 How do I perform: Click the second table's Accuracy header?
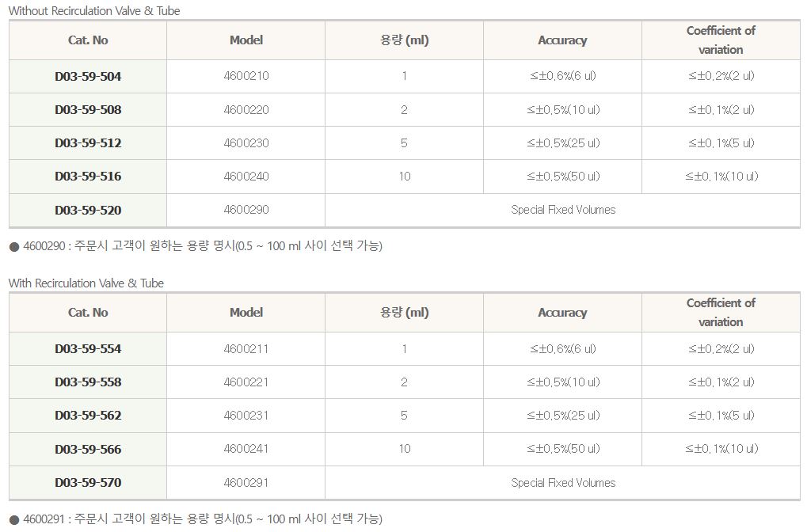click(562, 313)
